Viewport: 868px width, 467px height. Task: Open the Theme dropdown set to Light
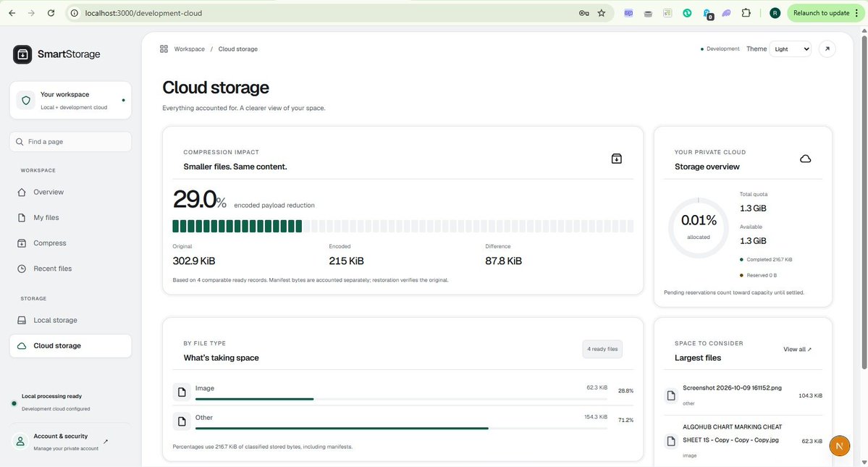click(791, 49)
